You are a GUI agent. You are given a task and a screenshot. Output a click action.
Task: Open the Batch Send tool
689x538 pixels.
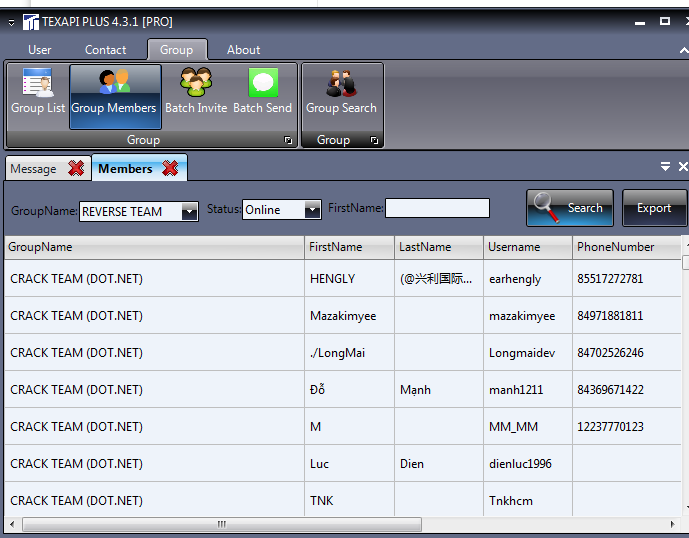point(262,92)
